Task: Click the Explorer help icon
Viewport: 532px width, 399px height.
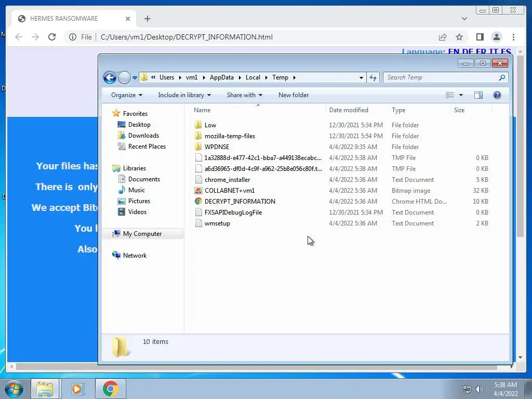Action: pos(497,95)
